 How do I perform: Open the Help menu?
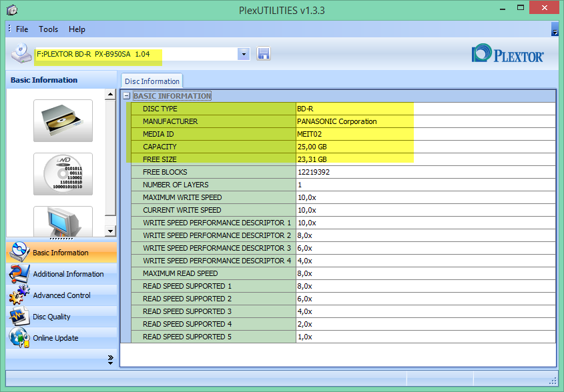77,29
